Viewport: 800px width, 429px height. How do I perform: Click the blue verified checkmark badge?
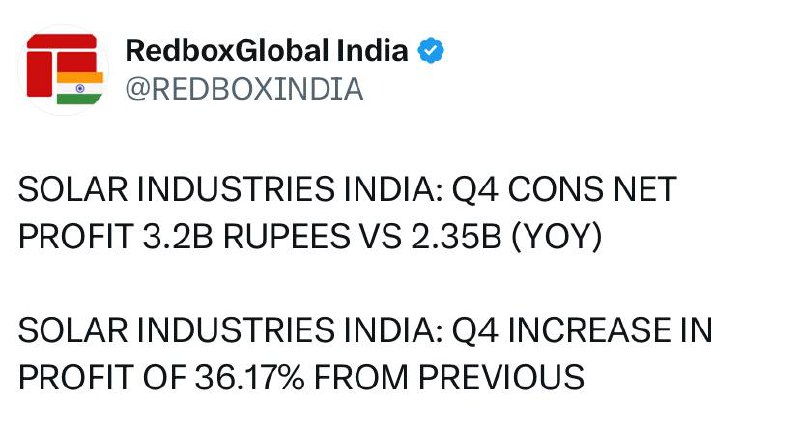click(430, 51)
